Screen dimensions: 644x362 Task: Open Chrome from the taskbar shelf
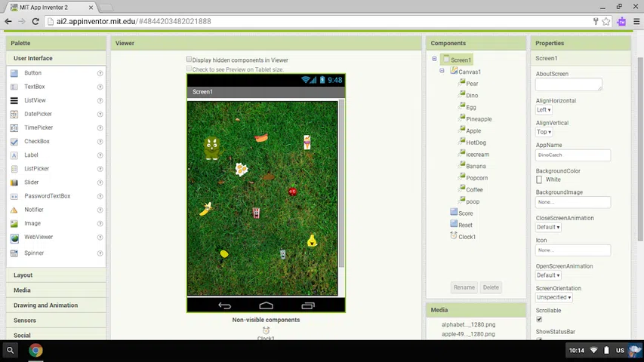[35, 351]
